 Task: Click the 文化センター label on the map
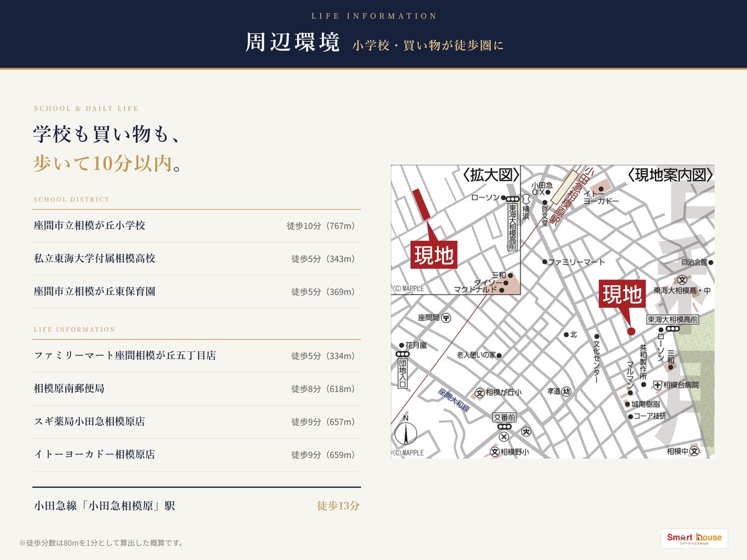596,361
